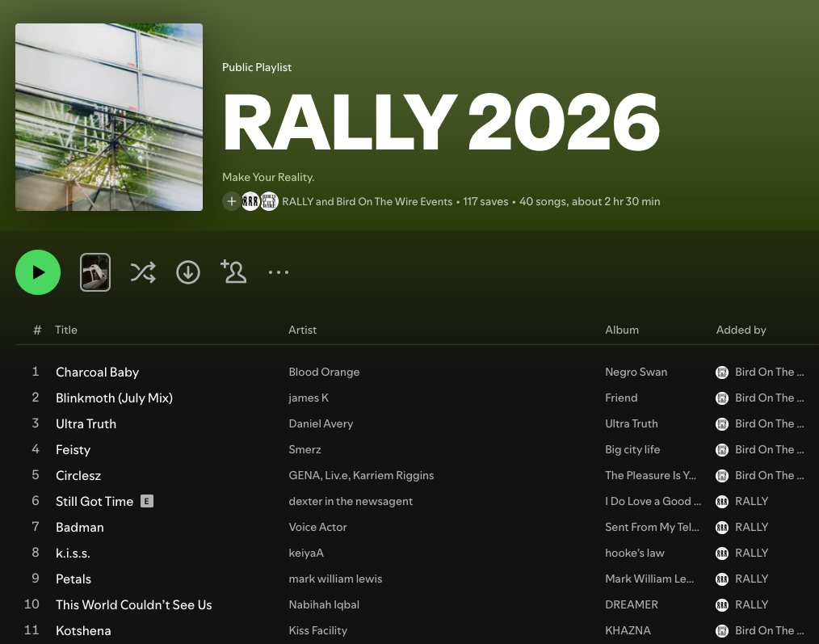This screenshot has height=644, width=819.
Task: Open artist Blood Orange
Action: coord(325,373)
